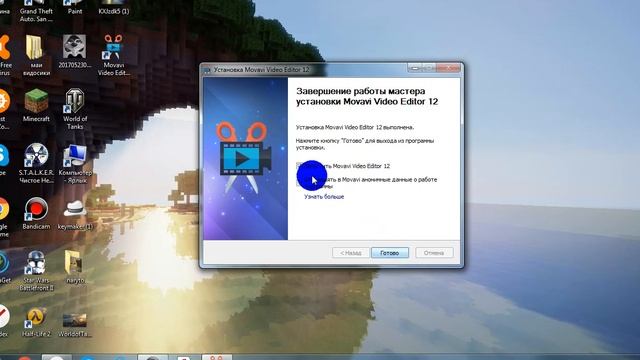
Task: Open the Paint desktop shortcut
Action: click(75, 7)
